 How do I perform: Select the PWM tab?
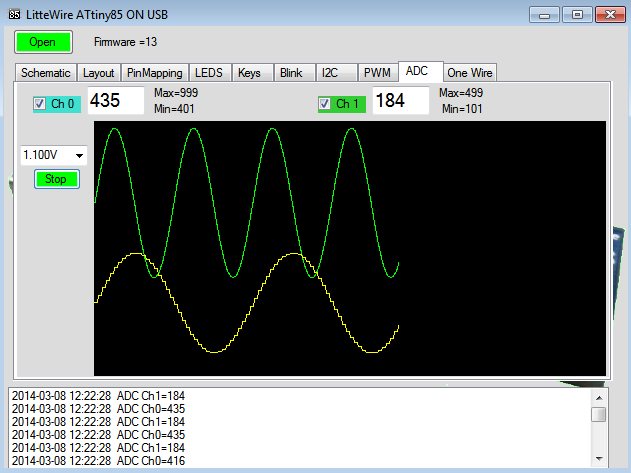pos(377,73)
